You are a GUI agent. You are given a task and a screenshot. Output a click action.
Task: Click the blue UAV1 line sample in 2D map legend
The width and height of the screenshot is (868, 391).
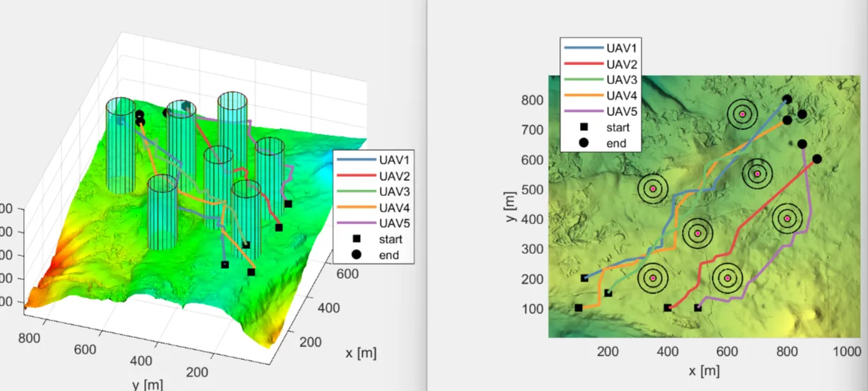point(583,48)
